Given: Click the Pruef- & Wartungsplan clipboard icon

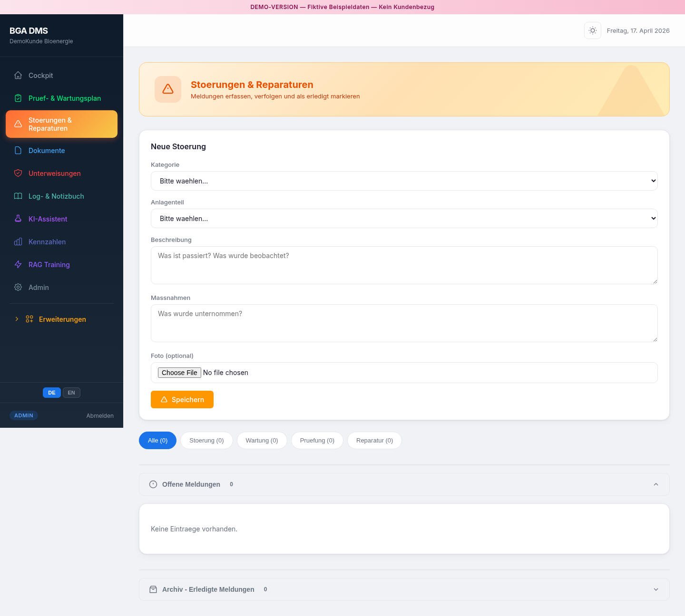Looking at the screenshot, I should point(18,98).
